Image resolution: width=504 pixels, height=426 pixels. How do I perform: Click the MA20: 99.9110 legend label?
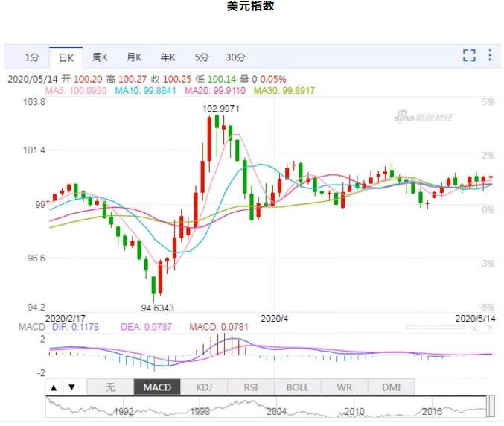[215, 90]
